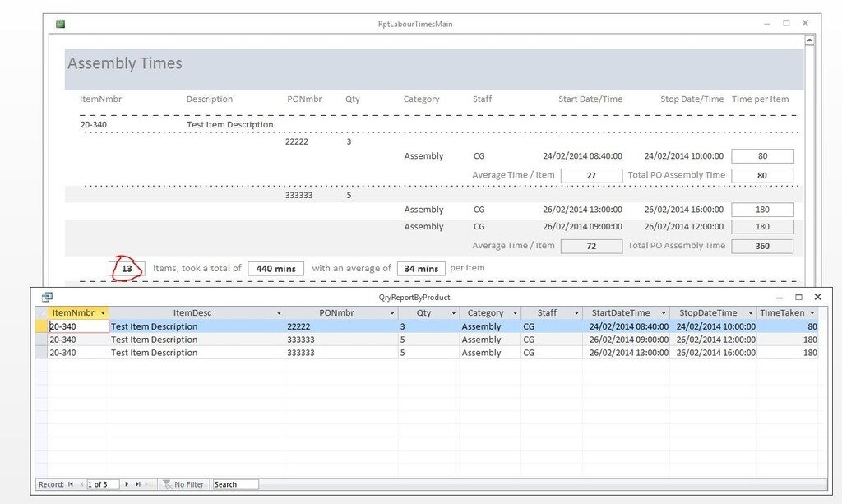Screen dimensions: 842x504
Task: Go to the first record using navigation icon
Action: [70, 484]
